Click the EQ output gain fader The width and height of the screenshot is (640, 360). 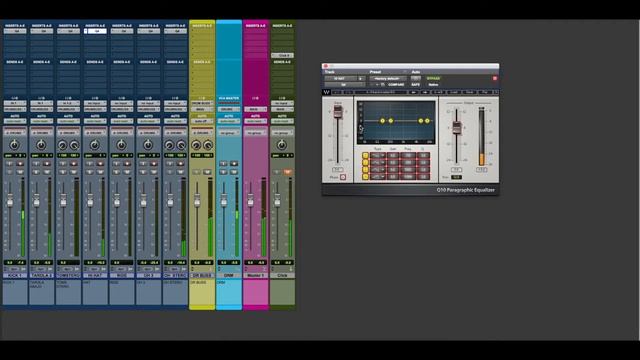(x=457, y=127)
